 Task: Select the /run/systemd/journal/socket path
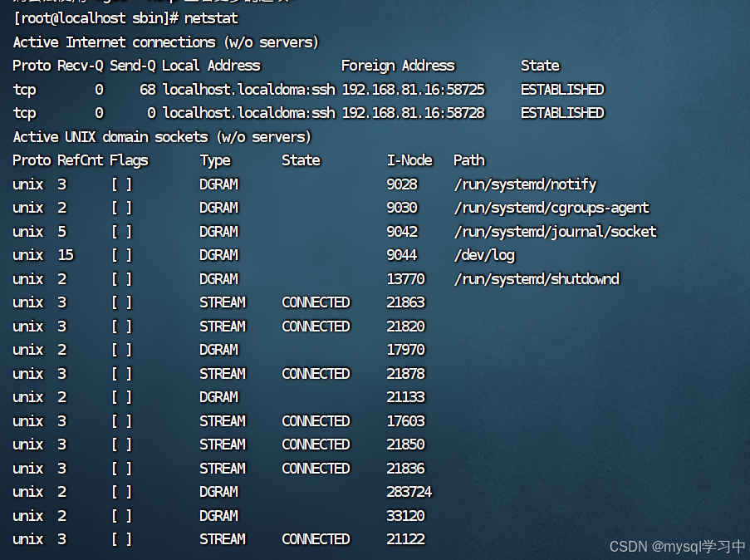click(x=555, y=231)
